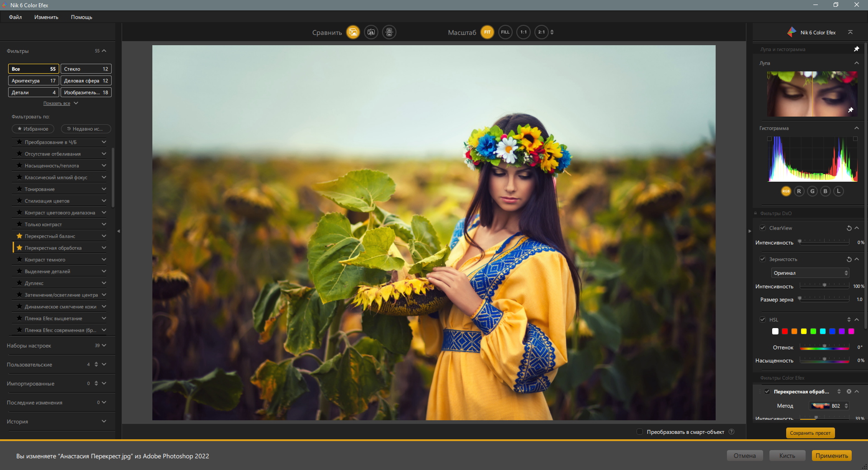
Task: Toggle ClearView checkbox
Action: (x=763, y=228)
